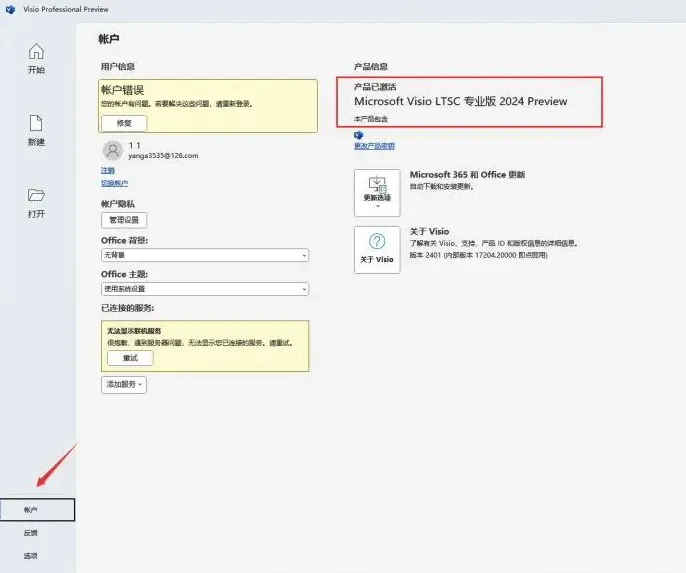This screenshot has width=686, height=573.
Task: Click the 无法显示联机服务 message heading
Action: 134,331
